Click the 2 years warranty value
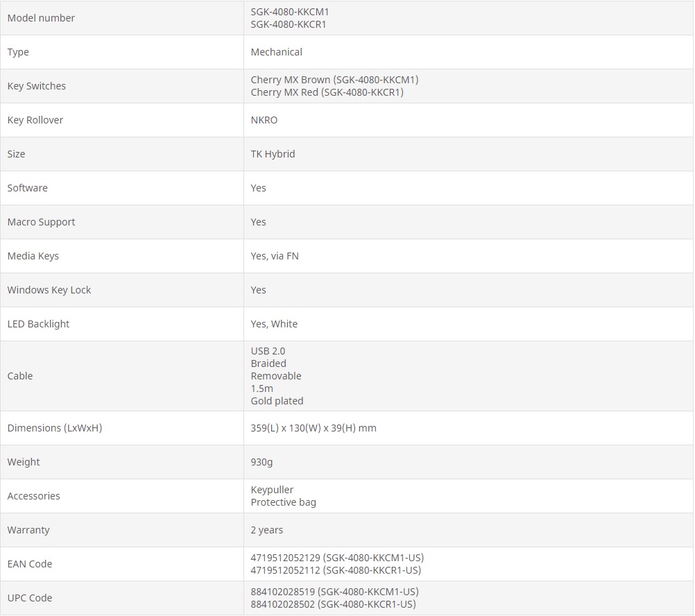This screenshot has width=695, height=616. [x=266, y=530]
